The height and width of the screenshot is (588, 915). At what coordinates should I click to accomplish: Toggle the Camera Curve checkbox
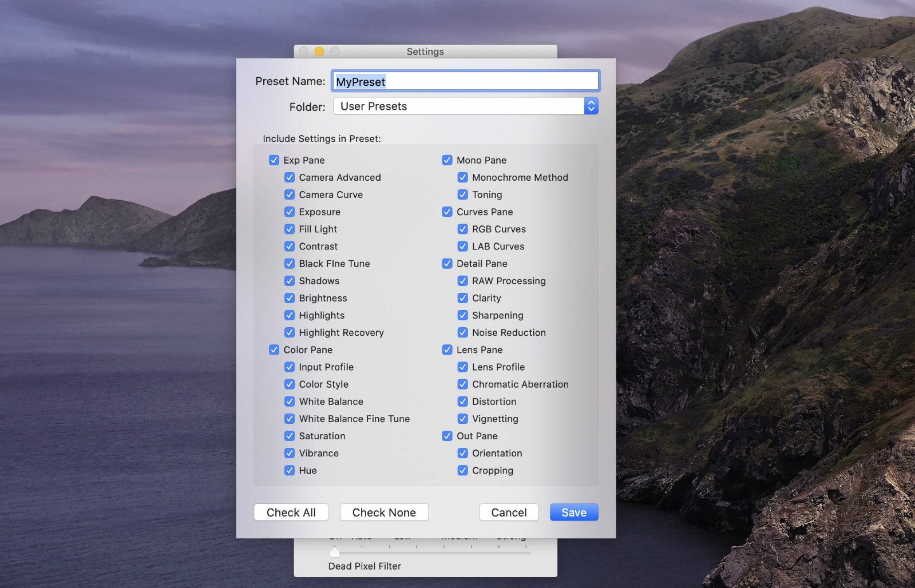point(290,194)
